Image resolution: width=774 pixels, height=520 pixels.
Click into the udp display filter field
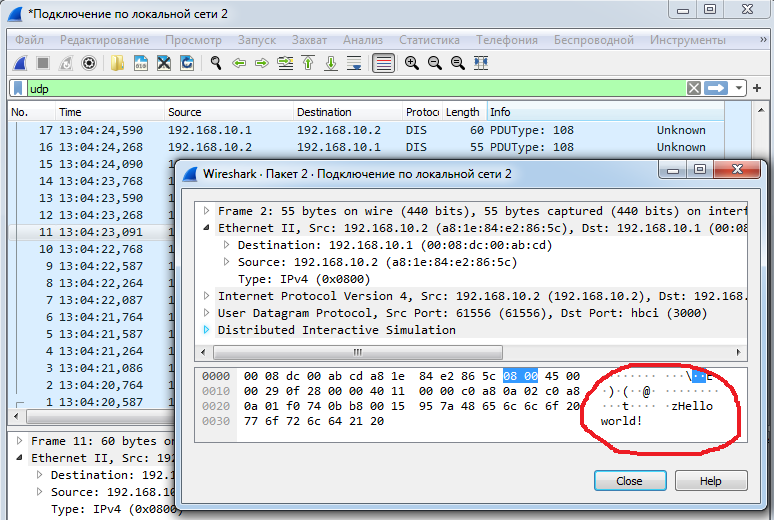point(355,89)
